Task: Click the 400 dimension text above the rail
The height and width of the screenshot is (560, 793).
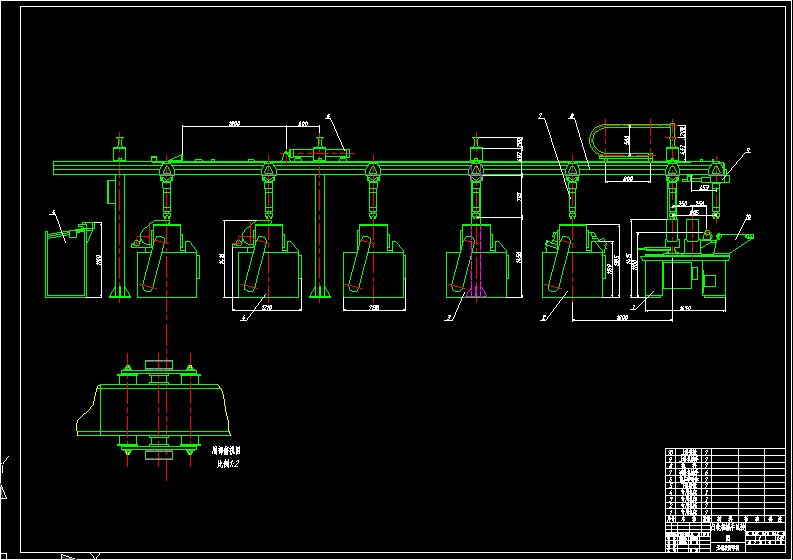Action: click(302, 123)
